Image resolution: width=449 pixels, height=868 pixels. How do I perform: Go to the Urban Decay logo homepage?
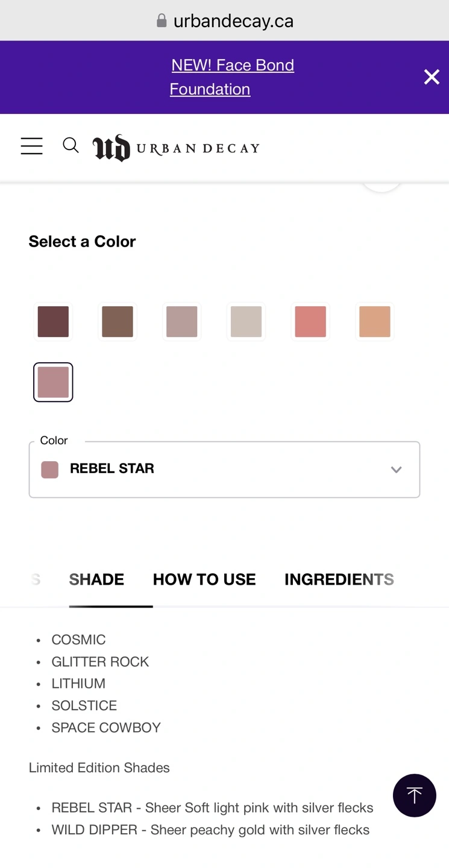point(176,148)
